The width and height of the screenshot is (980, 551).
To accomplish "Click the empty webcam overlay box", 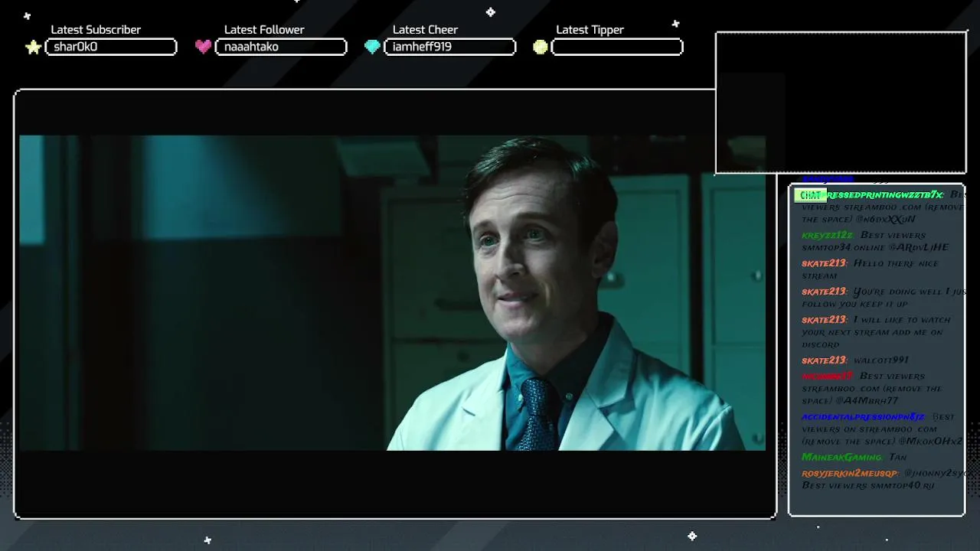I will pyautogui.click(x=841, y=103).
